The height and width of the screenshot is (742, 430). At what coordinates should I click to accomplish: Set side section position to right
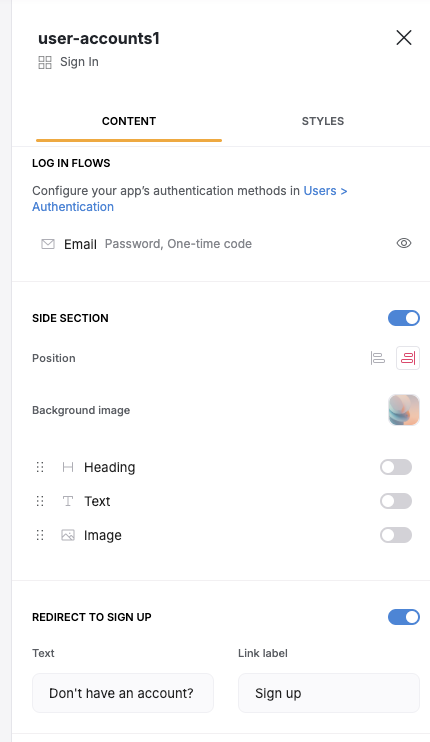coord(408,358)
